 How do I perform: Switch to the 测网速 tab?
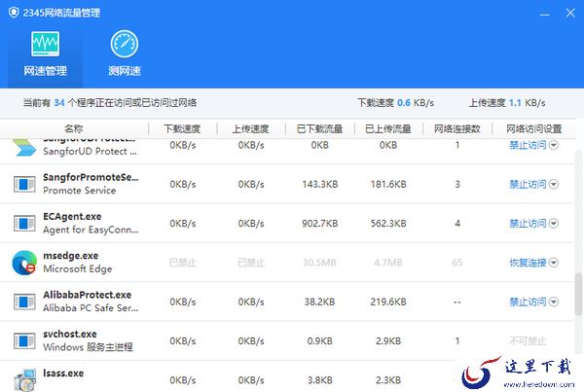(x=125, y=54)
